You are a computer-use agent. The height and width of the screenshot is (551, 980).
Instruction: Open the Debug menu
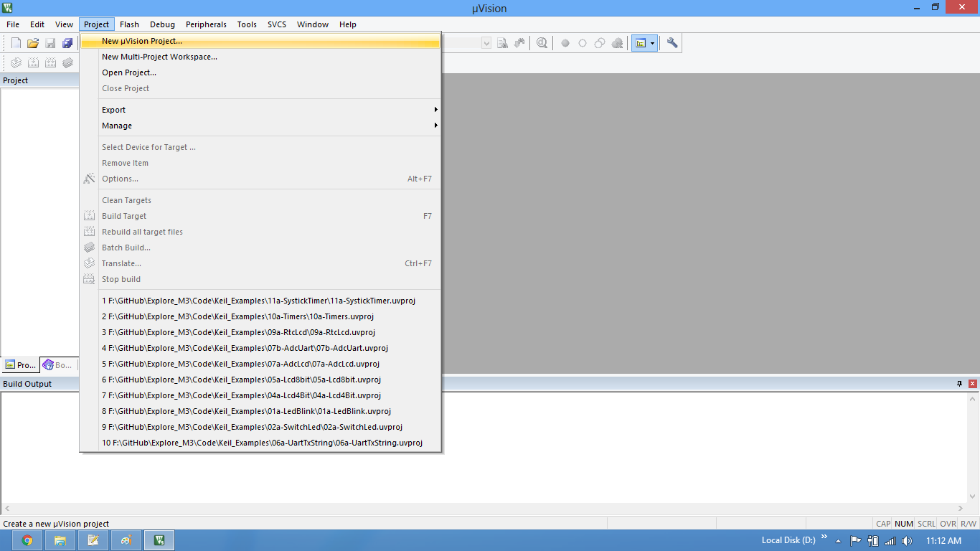point(162,24)
